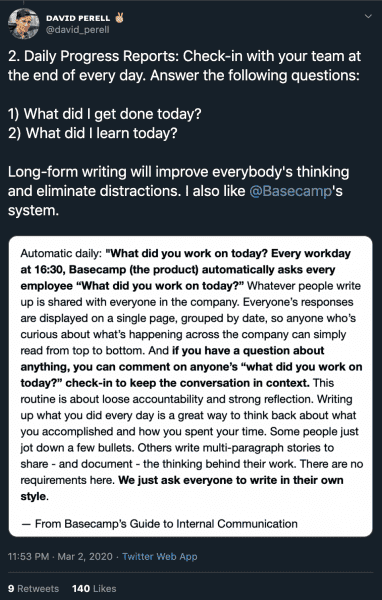The height and width of the screenshot is (600, 382).
Task: Click the victory hand emoji beside the name
Action: pyautogui.click(x=120, y=18)
